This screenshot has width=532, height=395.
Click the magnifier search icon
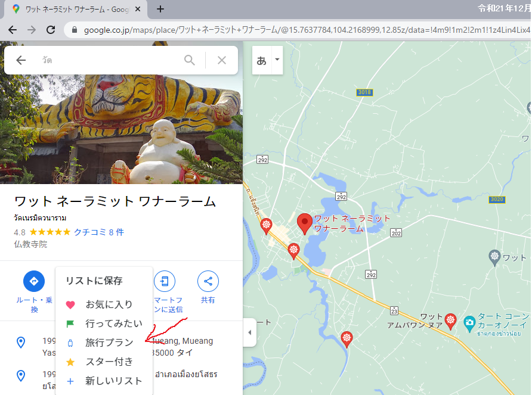pyautogui.click(x=189, y=60)
